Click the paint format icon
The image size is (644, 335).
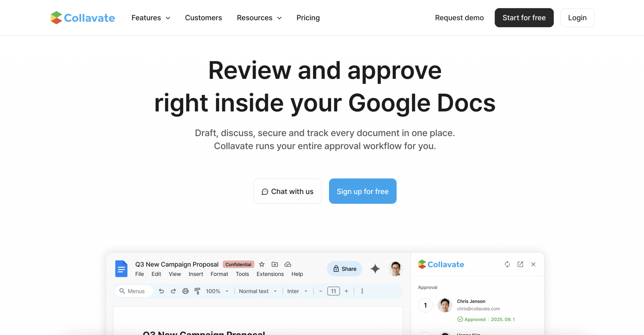(x=197, y=291)
